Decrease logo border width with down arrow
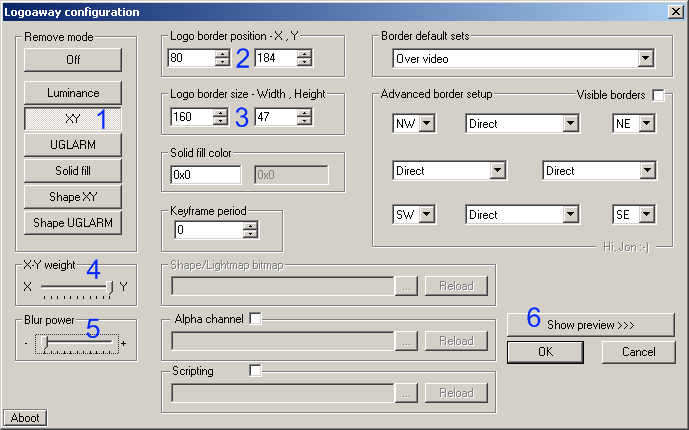This screenshot has width=689, height=430. [221, 121]
